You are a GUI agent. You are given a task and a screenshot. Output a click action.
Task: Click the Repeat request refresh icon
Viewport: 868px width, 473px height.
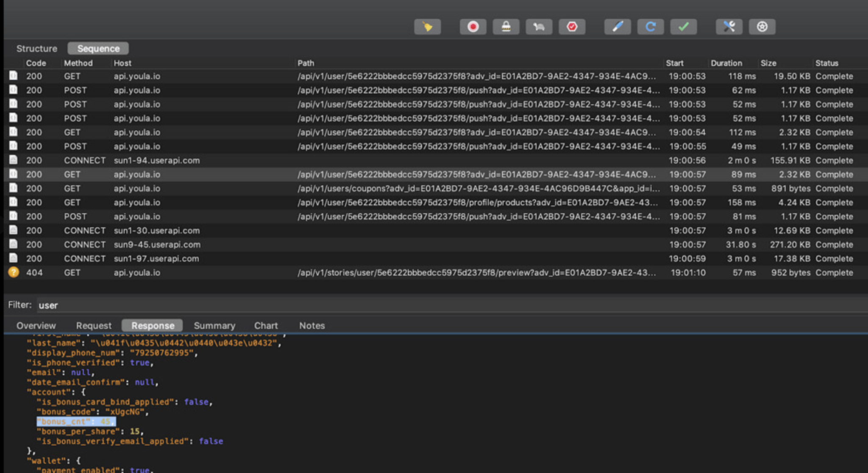click(650, 27)
